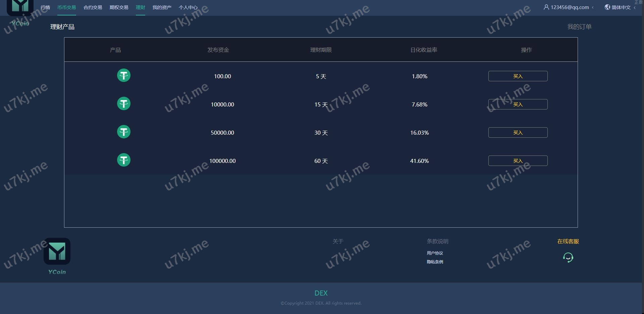
Task: Open the 简体中文 language dropdown
Action: pos(621,7)
